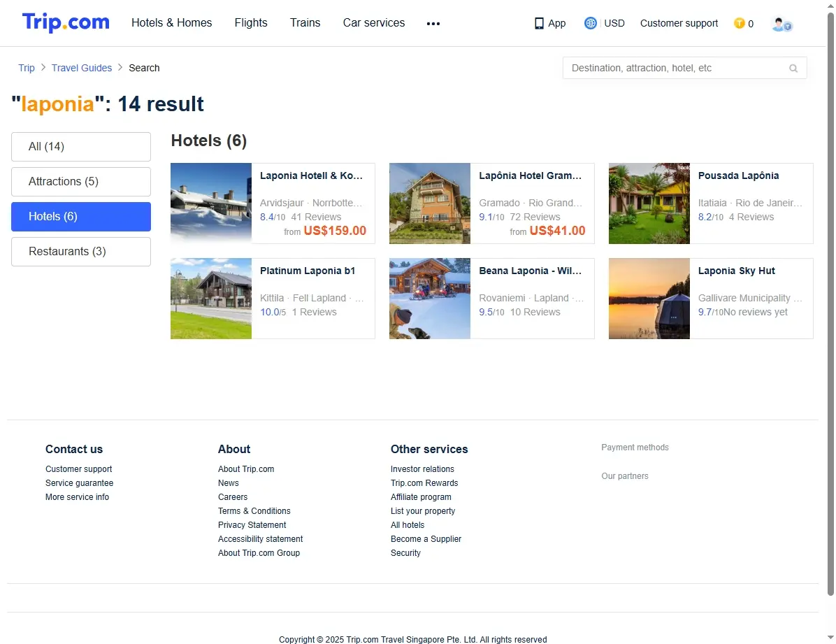The width and height of the screenshot is (836, 644).
Task: Click the search magnifier icon
Action: point(793,69)
